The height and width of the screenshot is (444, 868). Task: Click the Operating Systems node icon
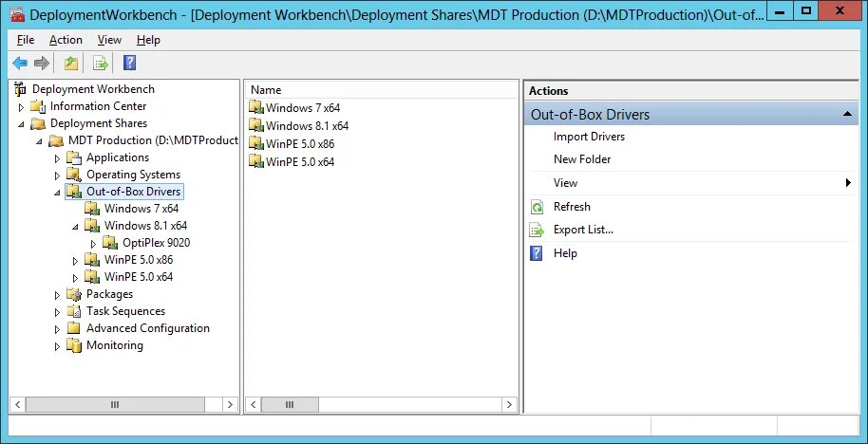tap(74, 175)
